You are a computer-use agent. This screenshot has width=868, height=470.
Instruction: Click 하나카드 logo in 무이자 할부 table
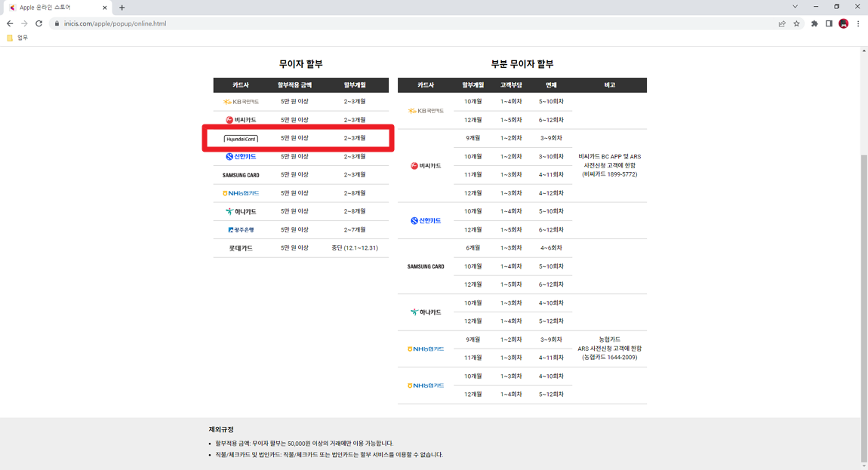point(241,211)
